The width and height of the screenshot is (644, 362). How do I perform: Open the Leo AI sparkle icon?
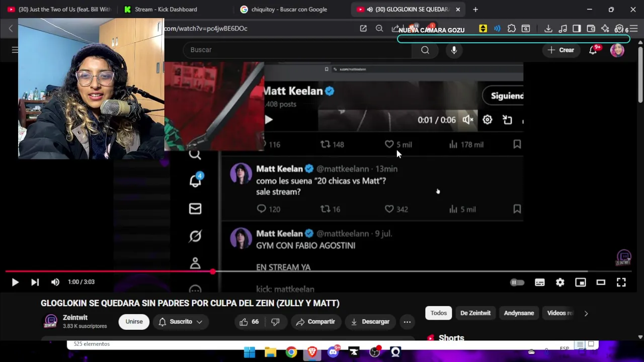pyautogui.click(x=605, y=29)
